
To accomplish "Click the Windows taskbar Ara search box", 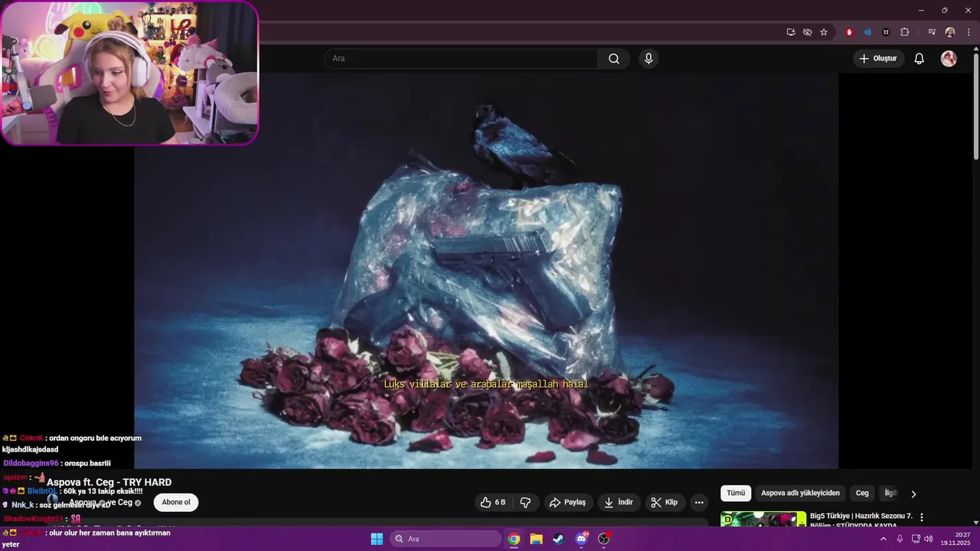I will click(x=446, y=539).
